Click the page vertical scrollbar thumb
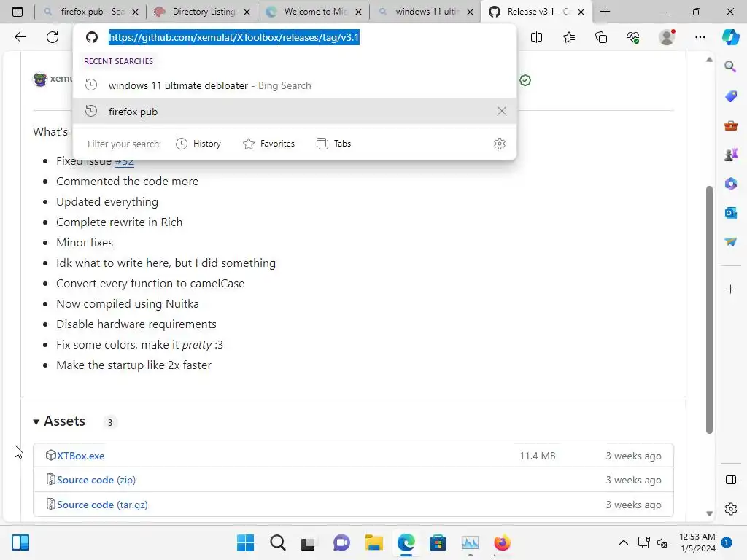Screen dimensions: 747x560 709,309
